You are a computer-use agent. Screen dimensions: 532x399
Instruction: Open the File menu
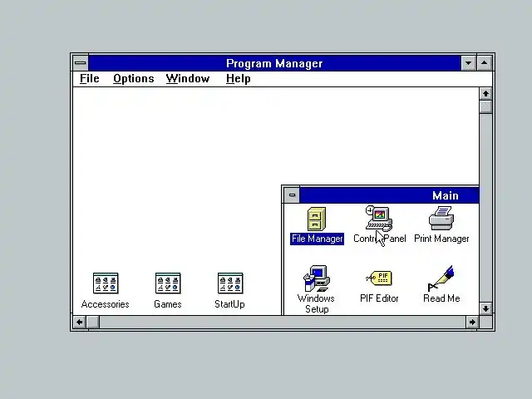tap(90, 79)
